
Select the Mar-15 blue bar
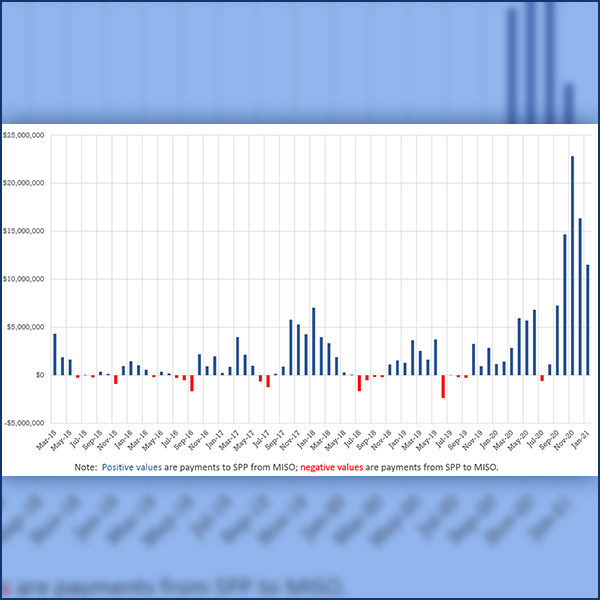pyautogui.click(x=55, y=354)
